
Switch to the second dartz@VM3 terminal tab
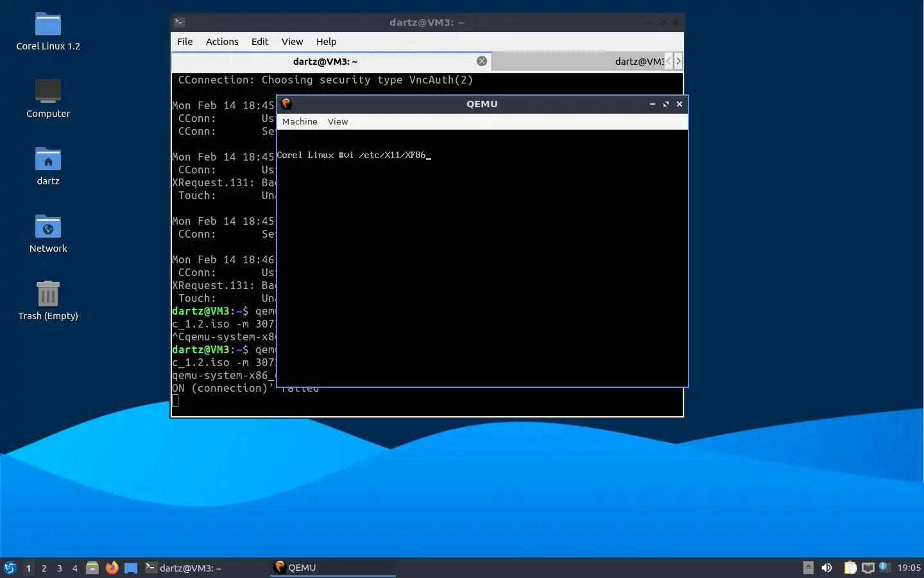[577, 62]
